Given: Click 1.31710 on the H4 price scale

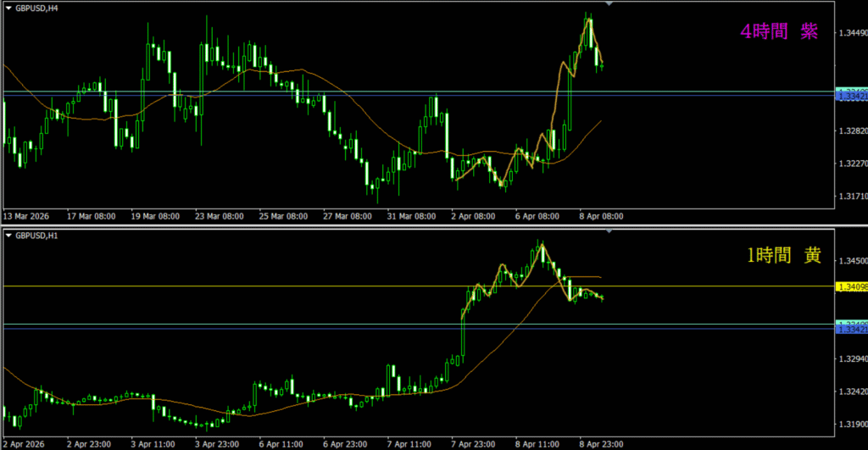Looking at the screenshot, I should (x=852, y=197).
